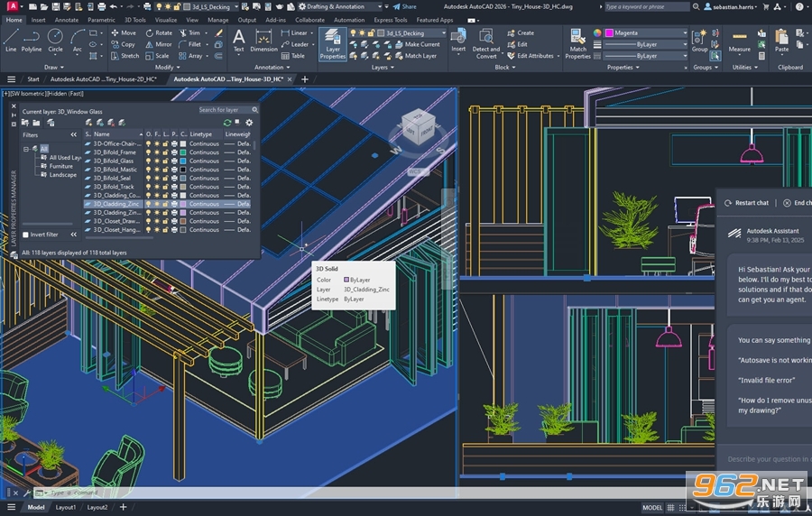Viewport: 812px width, 516px height.
Task: Toggle freeze sun for 3D_Cladding_Zinc layer
Action: 157,204
